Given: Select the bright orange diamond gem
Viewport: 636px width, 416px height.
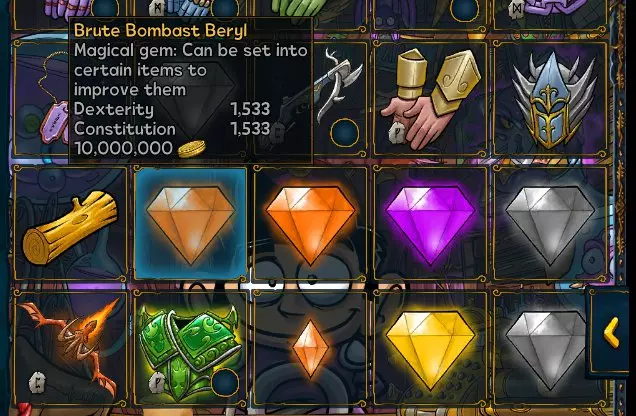Looking at the screenshot, I should pyautogui.click(x=310, y=225).
